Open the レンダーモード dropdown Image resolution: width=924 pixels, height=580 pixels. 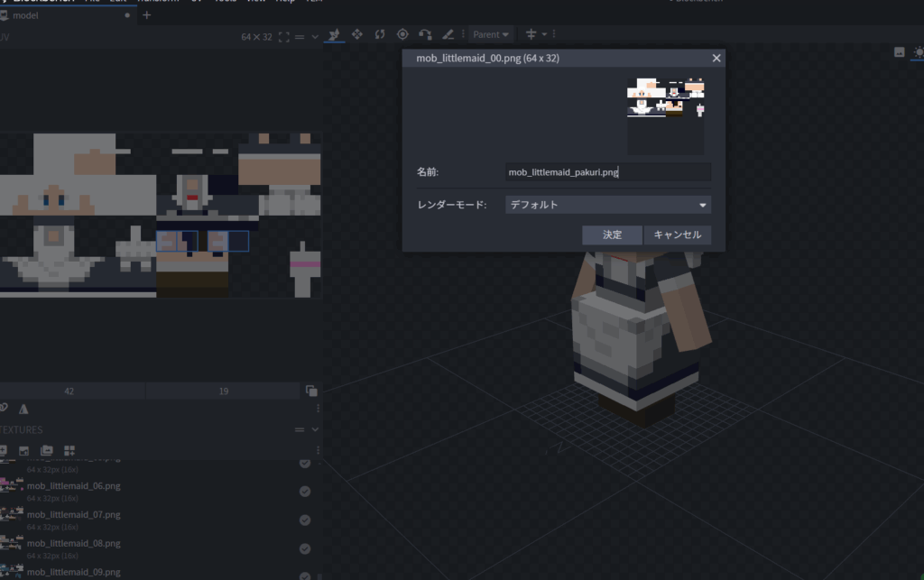click(608, 205)
